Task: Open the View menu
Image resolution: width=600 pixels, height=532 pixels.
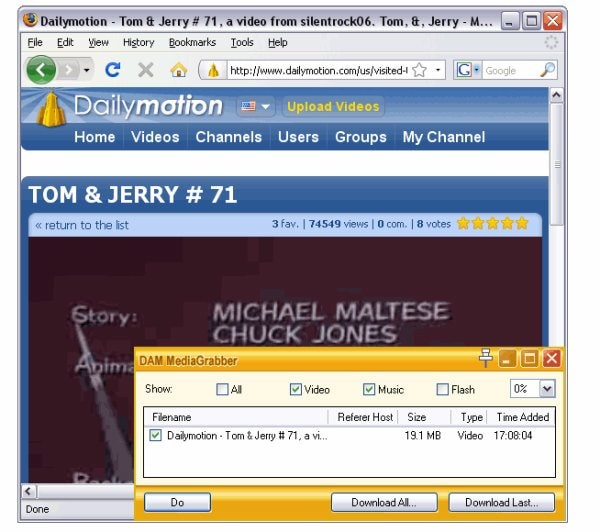Action: [98, 42]
